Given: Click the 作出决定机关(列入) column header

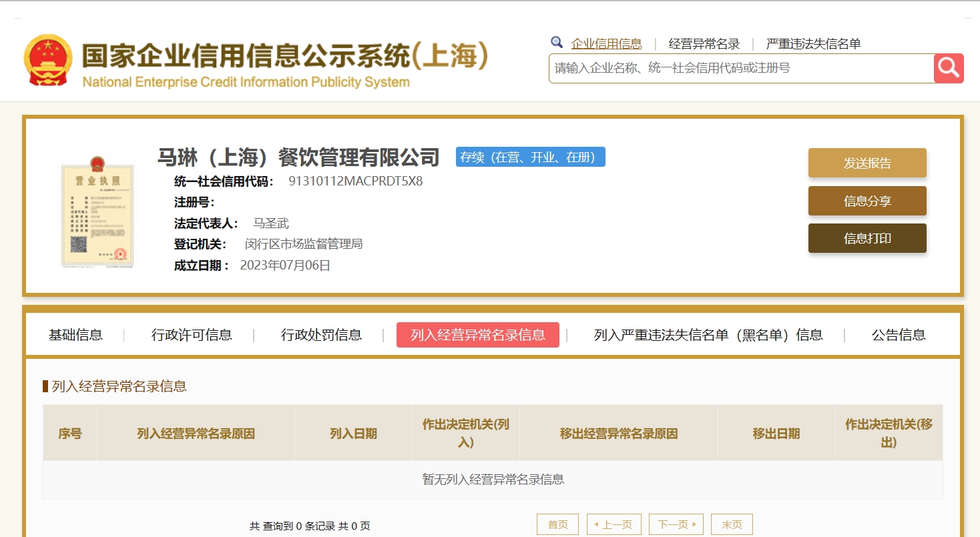Looking at the screenshot, I should (x=466, y=434).
